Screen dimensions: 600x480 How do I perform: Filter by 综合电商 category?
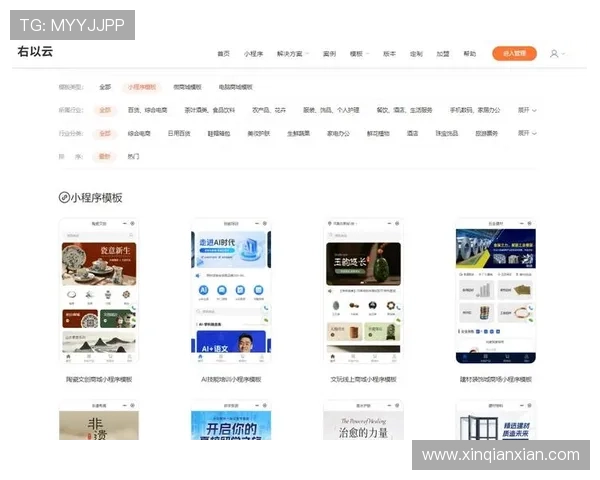click(139, 134)
